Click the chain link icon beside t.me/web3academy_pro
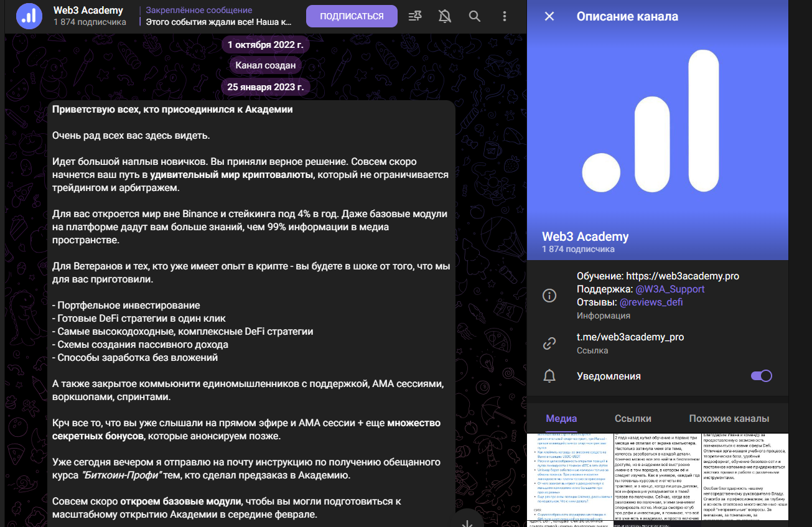 point(549,343)
